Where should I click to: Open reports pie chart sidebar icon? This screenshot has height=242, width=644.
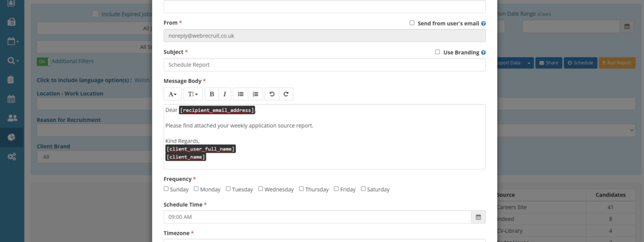click(x=12, y=137)
